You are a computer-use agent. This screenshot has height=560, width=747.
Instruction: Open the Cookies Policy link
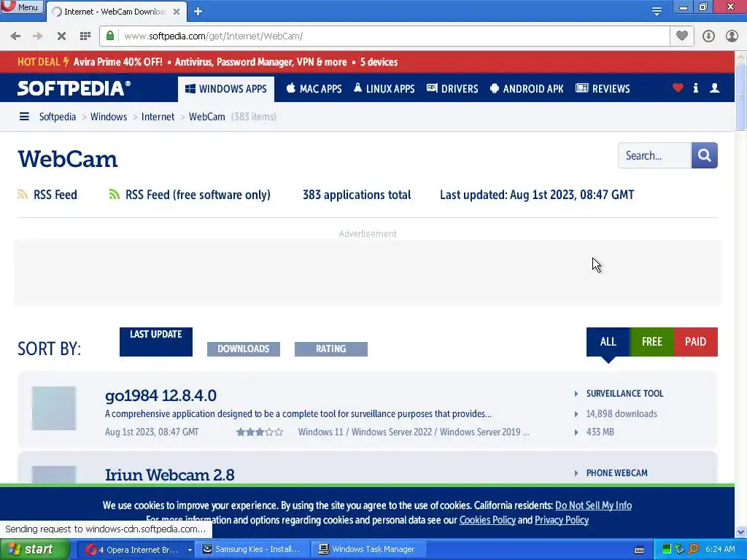pos(487,520)
